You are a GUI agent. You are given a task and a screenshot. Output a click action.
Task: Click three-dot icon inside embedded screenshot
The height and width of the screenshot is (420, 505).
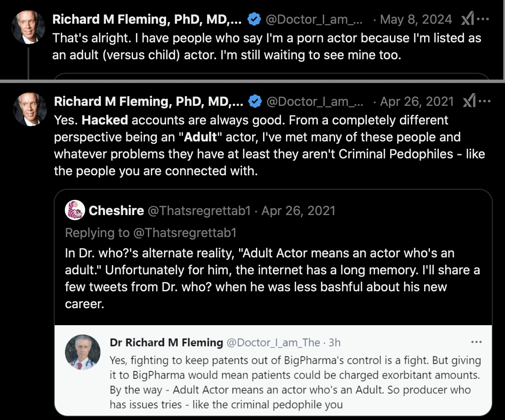[476, 342]
